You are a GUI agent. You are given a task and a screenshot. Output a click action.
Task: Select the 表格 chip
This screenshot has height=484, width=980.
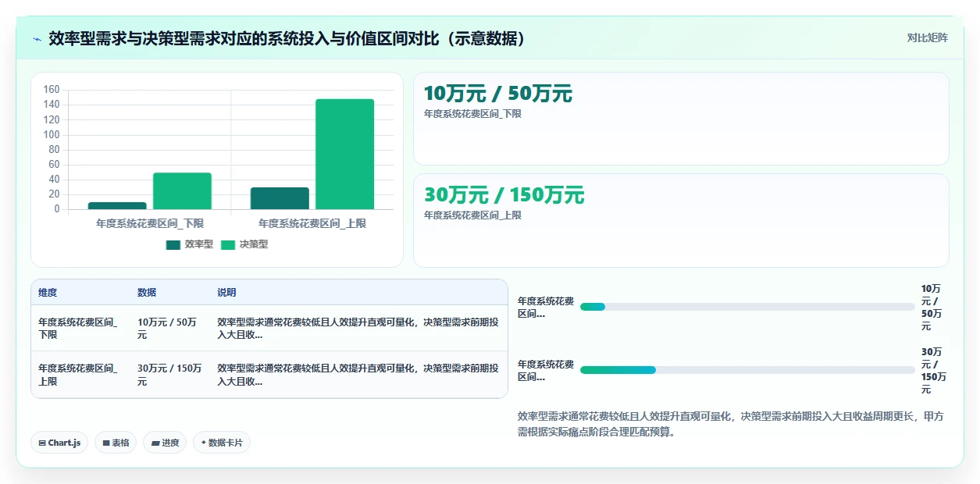tap(116, 443)
